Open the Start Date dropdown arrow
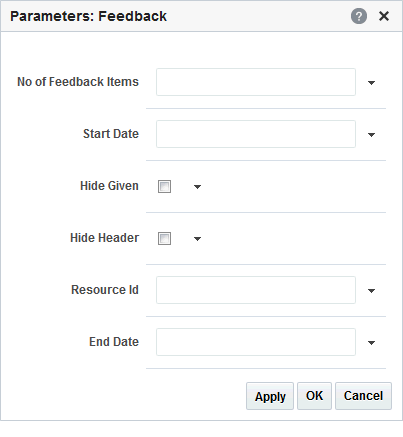 tap(371, 134)
